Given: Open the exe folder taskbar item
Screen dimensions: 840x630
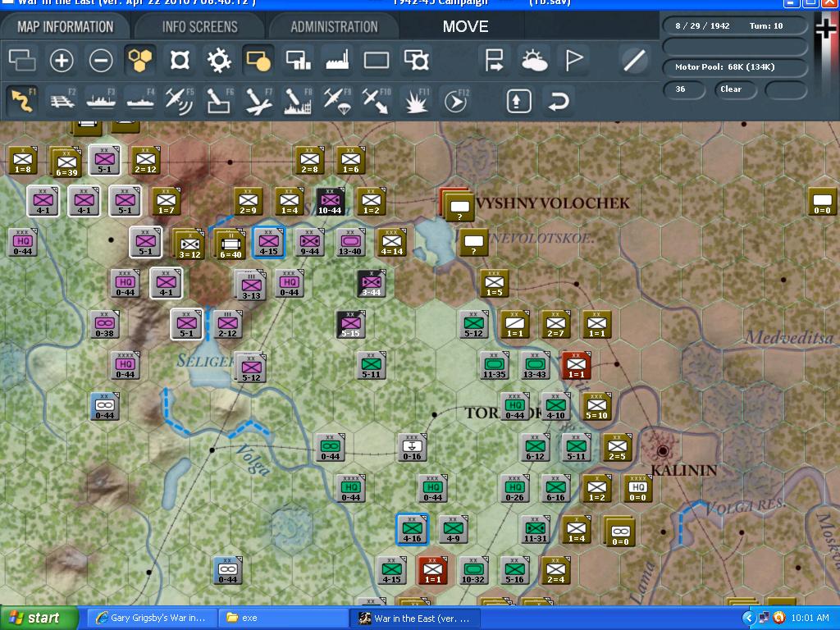Looking at the screenshot, I should click(x=283, y=619).
